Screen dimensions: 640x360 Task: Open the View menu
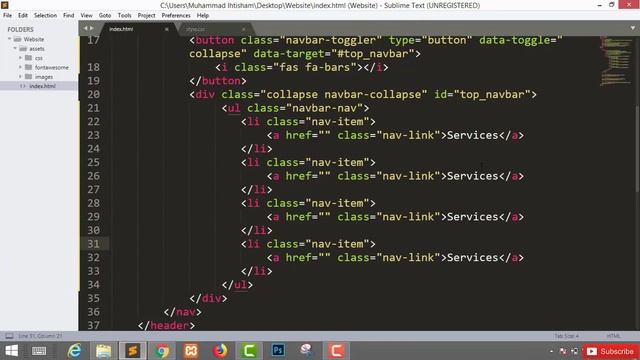(86, 16)
